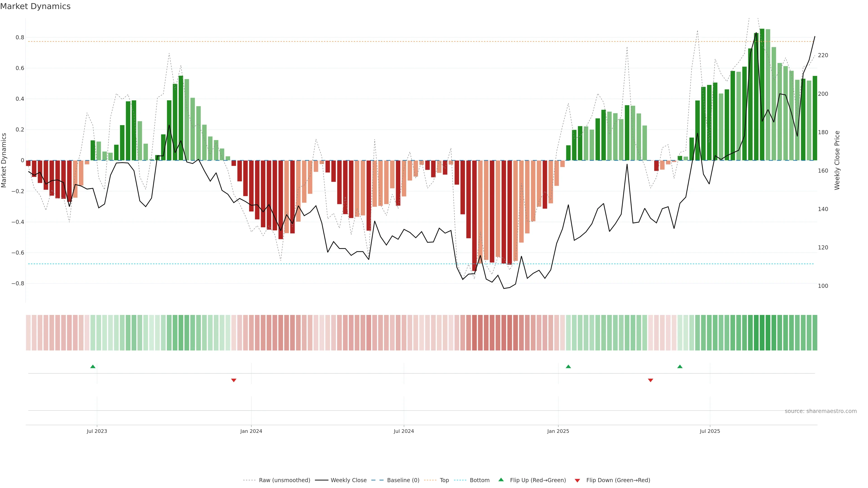Click the Market Dynamics chart title

click(x=35, y=6)
